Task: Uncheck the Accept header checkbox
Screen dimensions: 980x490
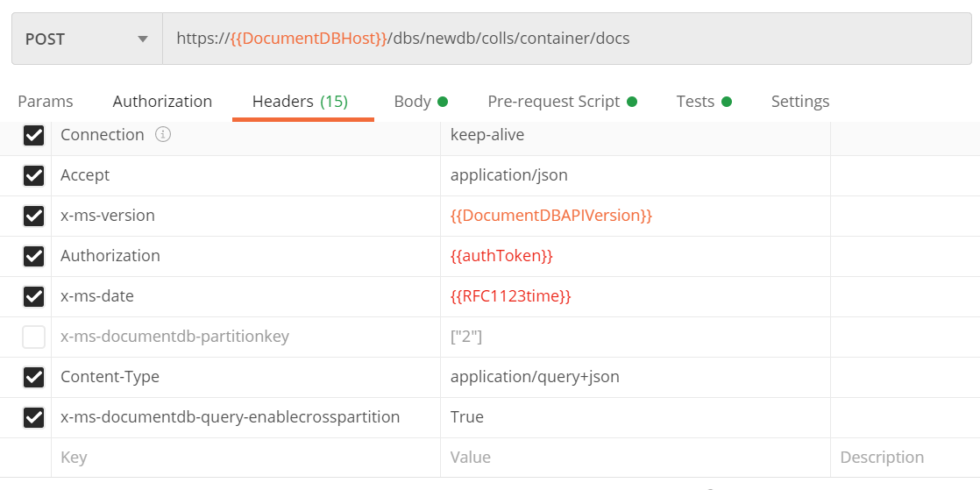Action: pyautogui.click(x=33, y=175)
